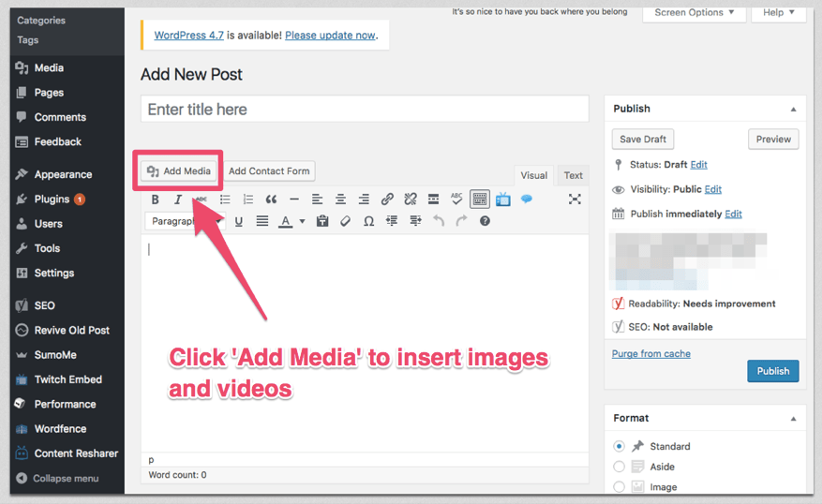Switch to the Text editor tab
The width and height of the screenshot is (822, 504).
click(573, 175)
